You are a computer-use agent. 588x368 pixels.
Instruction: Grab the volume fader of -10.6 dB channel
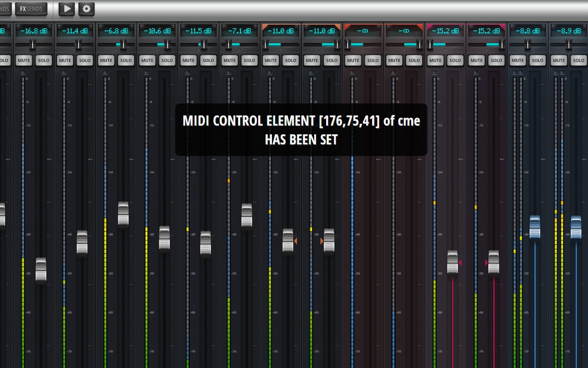coord(164,238)
